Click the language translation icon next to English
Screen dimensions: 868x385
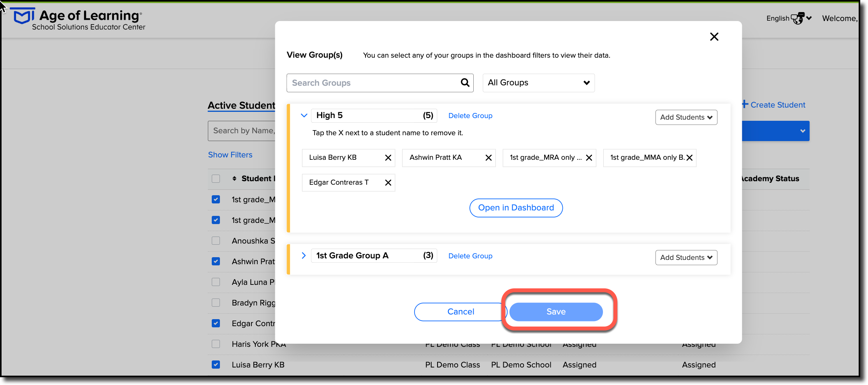(798, 18)
